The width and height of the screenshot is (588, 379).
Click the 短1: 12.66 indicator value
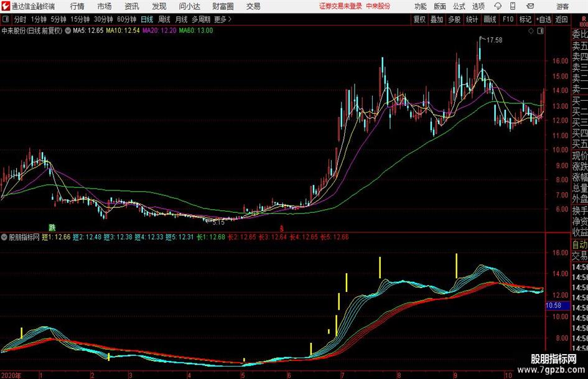pos(56,237)
